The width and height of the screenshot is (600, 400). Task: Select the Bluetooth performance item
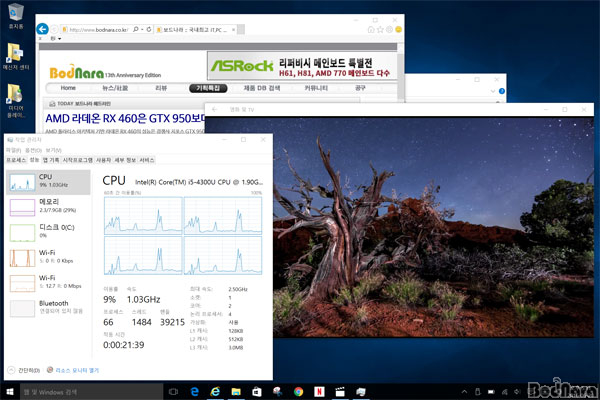point(48,308)
